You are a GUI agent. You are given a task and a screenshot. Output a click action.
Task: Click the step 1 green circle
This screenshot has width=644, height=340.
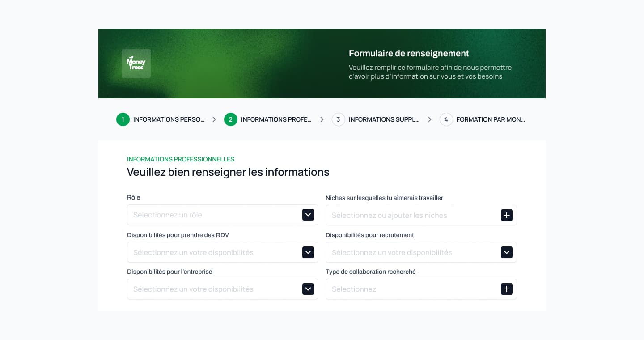coord(123,119)
